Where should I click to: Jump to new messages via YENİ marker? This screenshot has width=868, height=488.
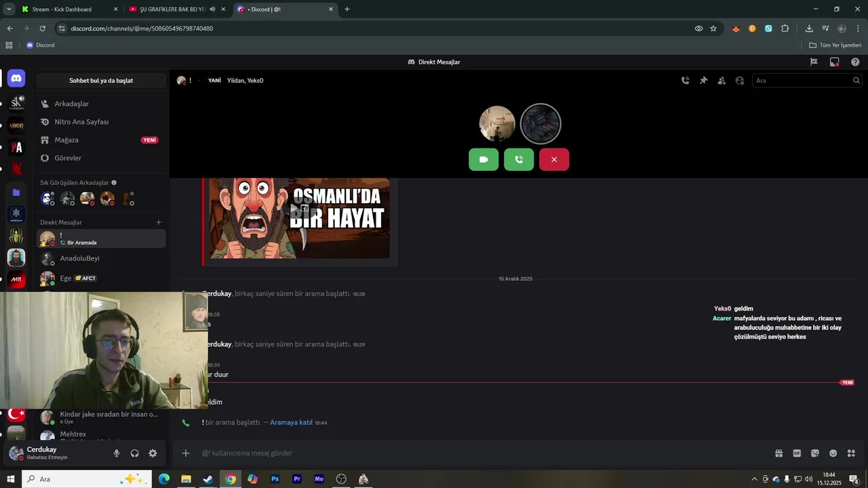847,382
